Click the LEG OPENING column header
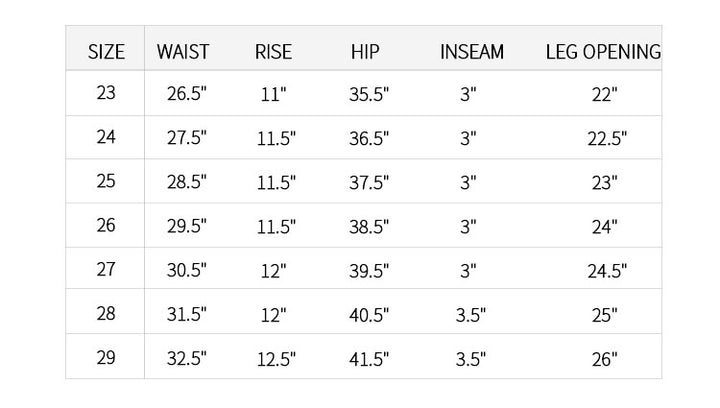The width and height of the screenshot is (720, 408). tap(603, 51)
